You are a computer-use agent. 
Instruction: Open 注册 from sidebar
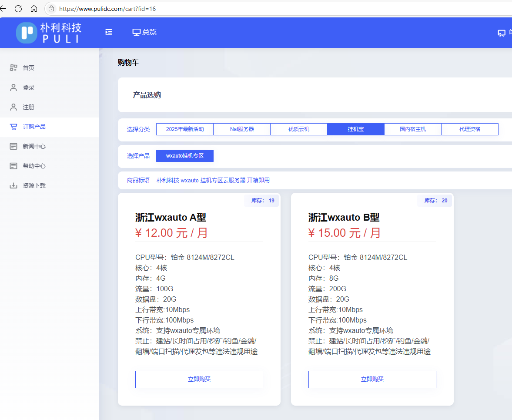[49, 107]
